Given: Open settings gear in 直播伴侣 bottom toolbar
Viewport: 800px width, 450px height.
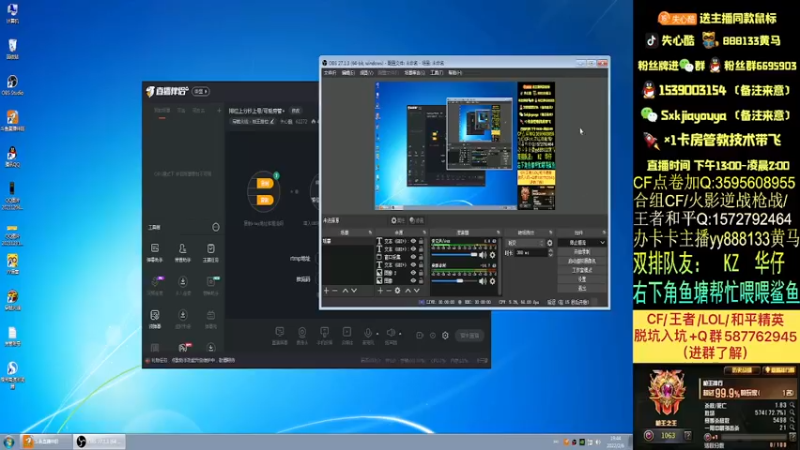Looking at the screenshot, I should (x=445, y=335).
